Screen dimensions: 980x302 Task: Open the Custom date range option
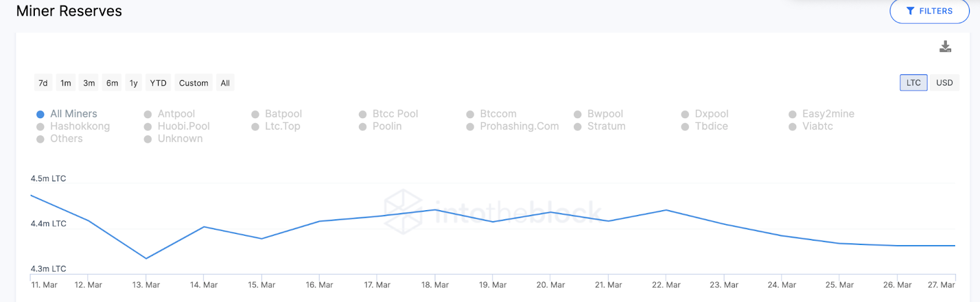(194, 83)
